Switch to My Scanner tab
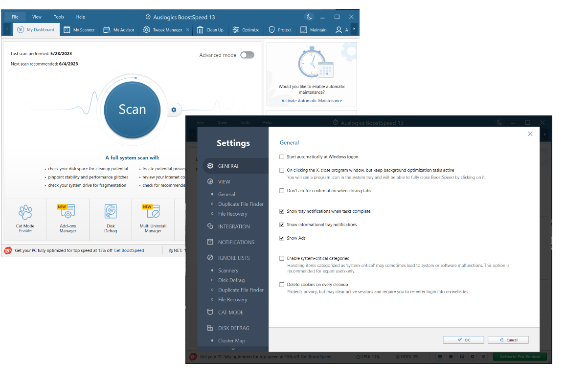Viewport: 588px width, 381px height. point(80,30)
